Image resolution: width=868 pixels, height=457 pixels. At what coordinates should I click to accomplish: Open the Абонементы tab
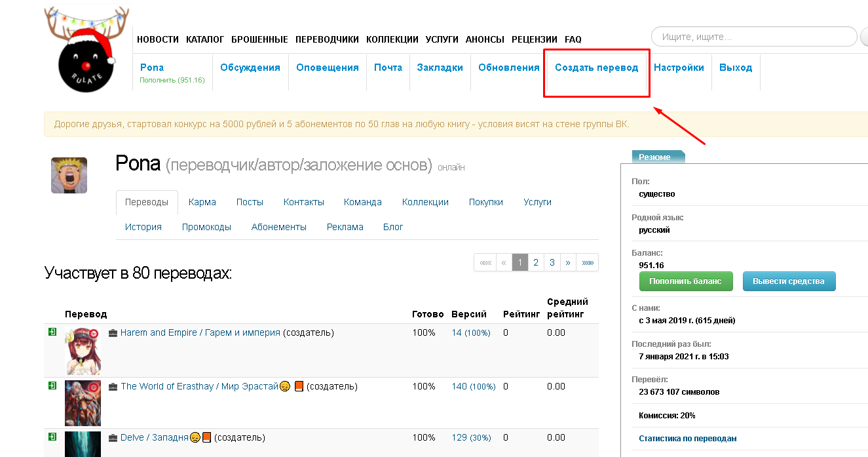278,227
